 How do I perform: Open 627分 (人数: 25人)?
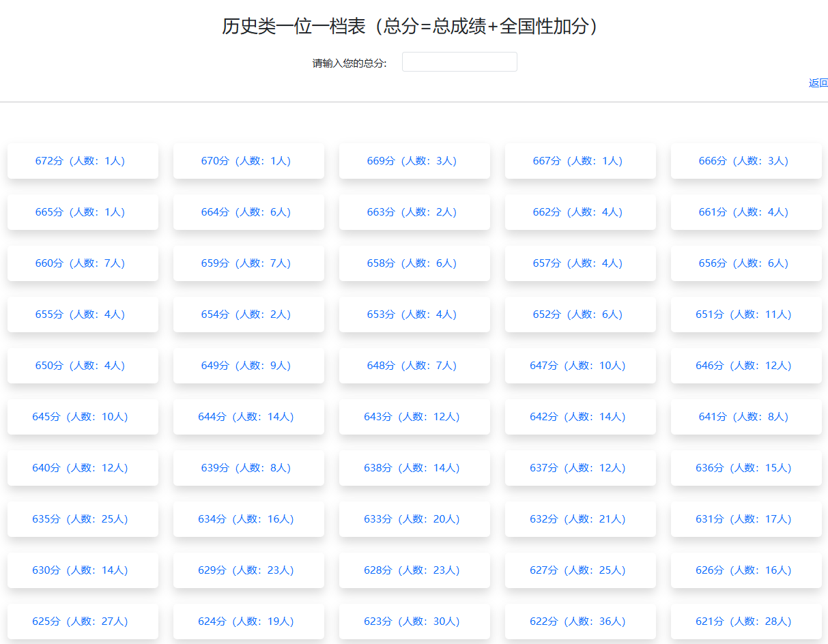click(x=580, y=570)
